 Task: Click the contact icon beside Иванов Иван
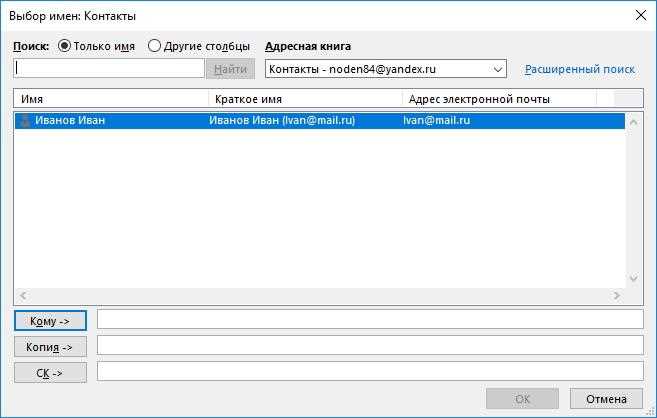tap(24, 121)
